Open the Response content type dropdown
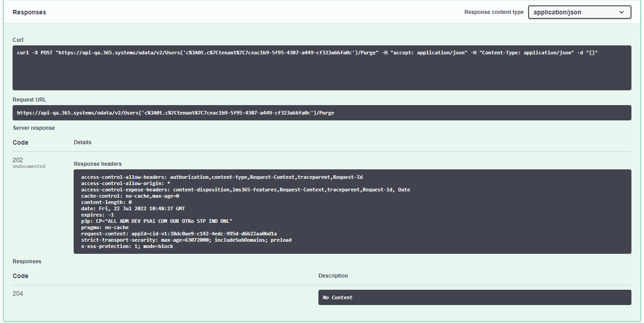This screenshot has width=644, height=323. click(579, 12)
